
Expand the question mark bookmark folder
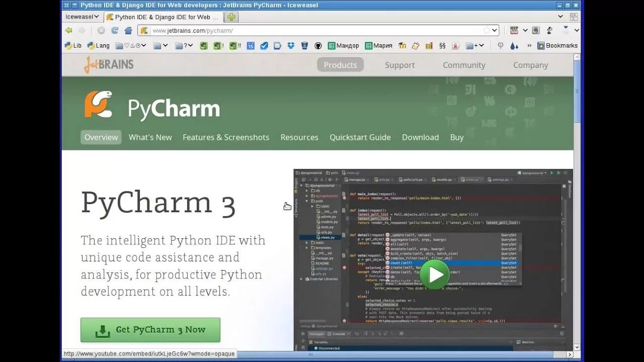pyautogui.click(x=184, y=45)
